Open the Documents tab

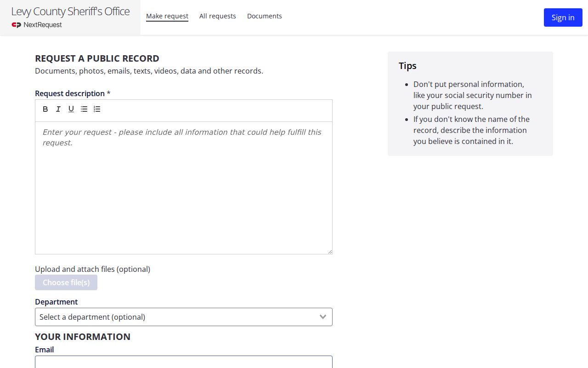coord(265,16)
